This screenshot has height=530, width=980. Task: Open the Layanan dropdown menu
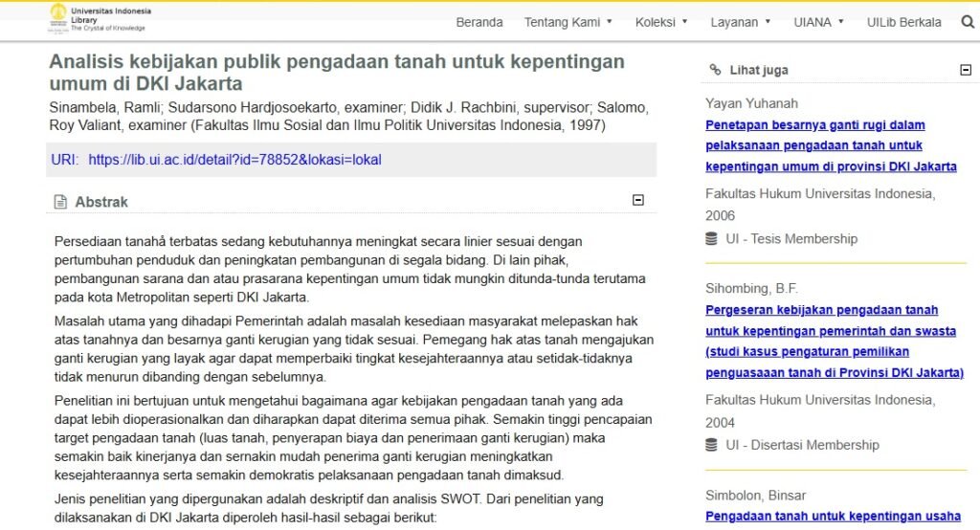(x=740, y=22)
